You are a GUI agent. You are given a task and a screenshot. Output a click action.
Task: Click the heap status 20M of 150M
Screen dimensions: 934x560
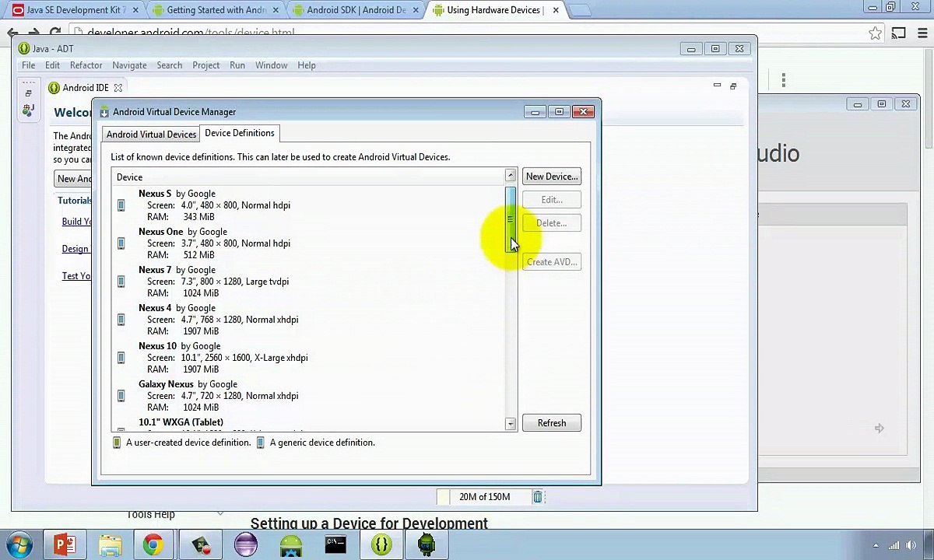[484, 497]
